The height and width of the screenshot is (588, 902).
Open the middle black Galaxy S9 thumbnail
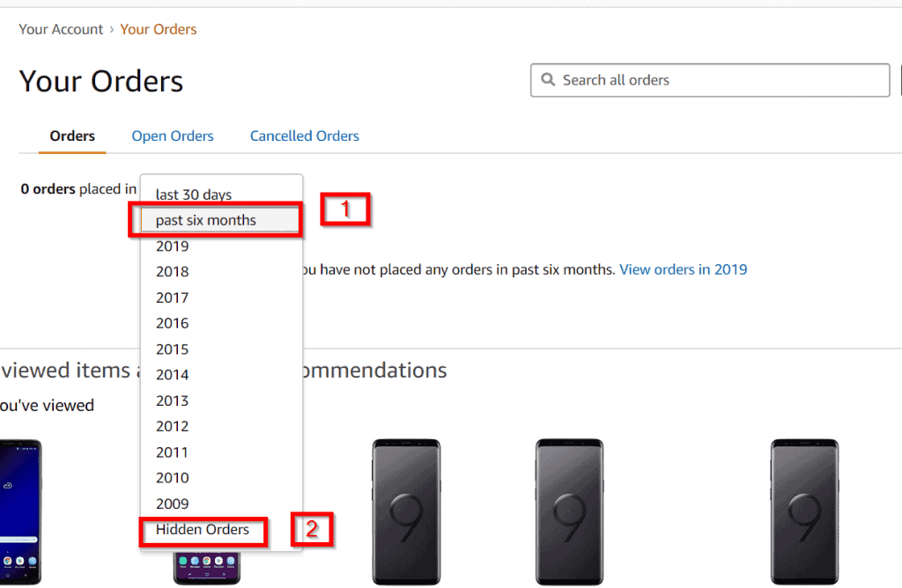[570, 511]
